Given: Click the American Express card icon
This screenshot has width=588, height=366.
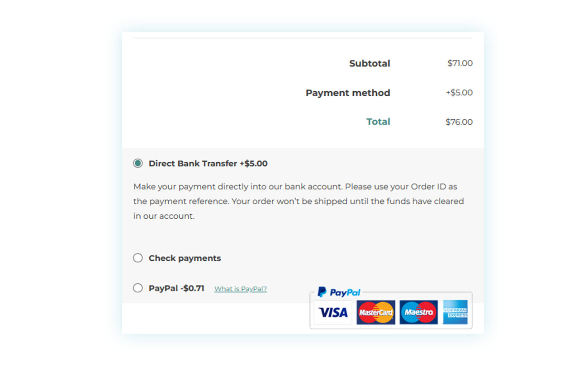Looking at the screenshot, I should (x=455, y=312).
